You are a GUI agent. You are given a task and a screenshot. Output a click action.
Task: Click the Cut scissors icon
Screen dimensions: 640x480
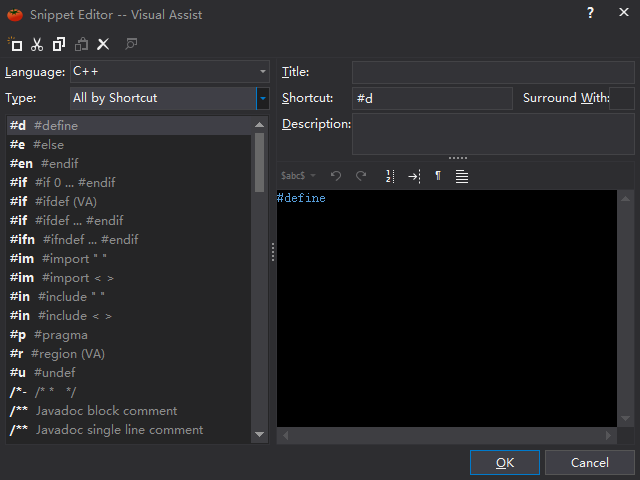(37, 44)
